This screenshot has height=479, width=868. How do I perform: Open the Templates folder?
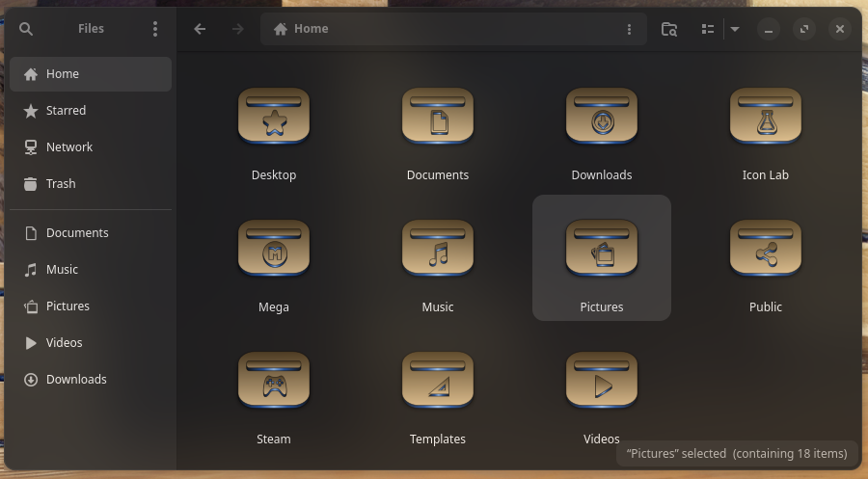pos(438,382)
